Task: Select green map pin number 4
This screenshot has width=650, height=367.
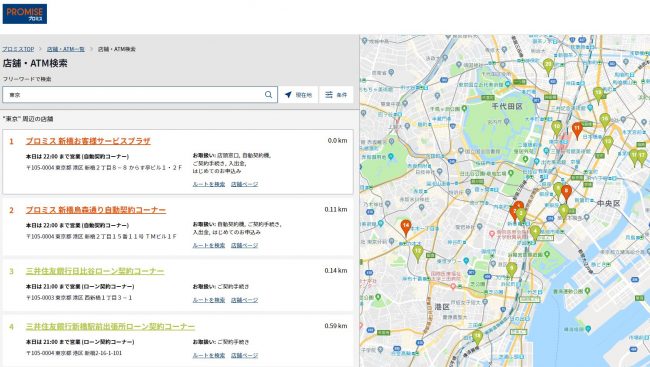Action: click(x=535, y=233)
